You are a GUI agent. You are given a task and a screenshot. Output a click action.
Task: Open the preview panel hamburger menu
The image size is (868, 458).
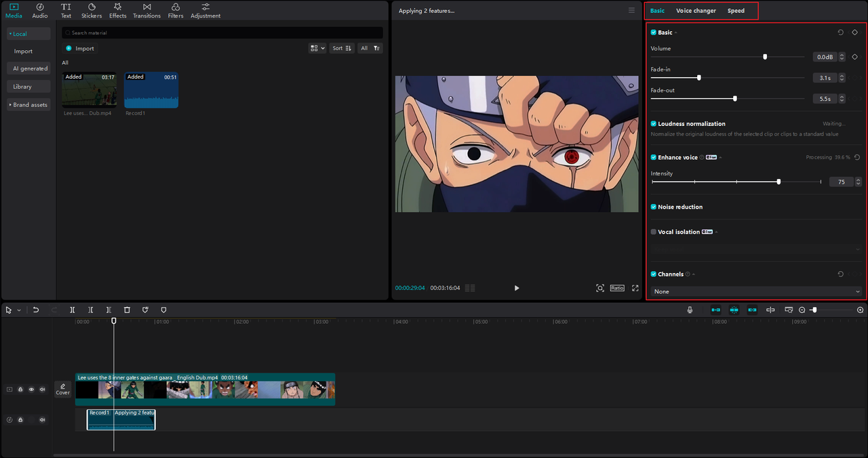click(632, 10)
